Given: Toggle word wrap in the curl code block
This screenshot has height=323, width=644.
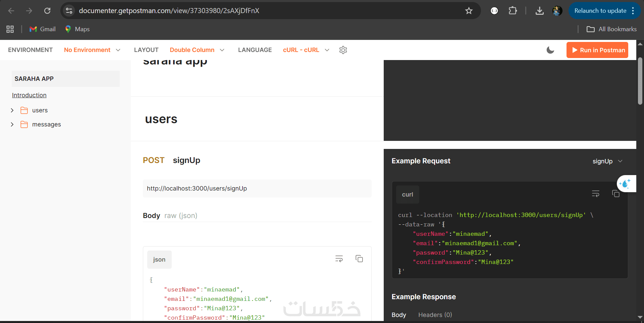Looking at the screenshot, I should (x=596, y=194).
